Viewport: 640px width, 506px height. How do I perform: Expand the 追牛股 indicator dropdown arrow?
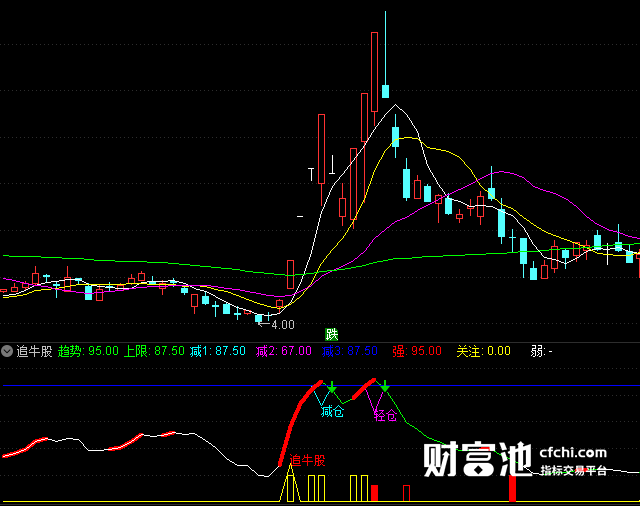7,351
